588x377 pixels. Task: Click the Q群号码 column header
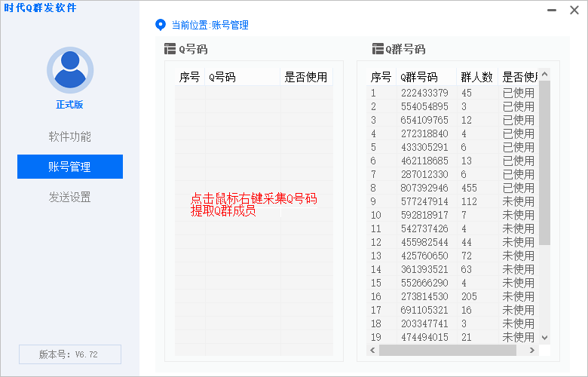click(x=418, y=77)
